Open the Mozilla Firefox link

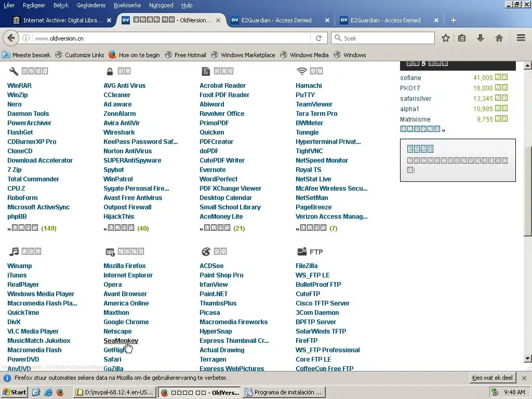(x=125, y=265)
